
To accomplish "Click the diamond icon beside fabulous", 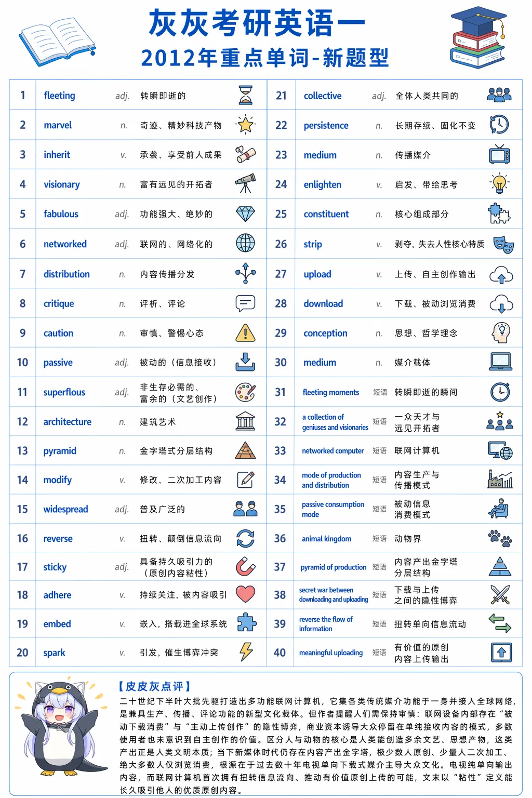I will click(245, 214).
